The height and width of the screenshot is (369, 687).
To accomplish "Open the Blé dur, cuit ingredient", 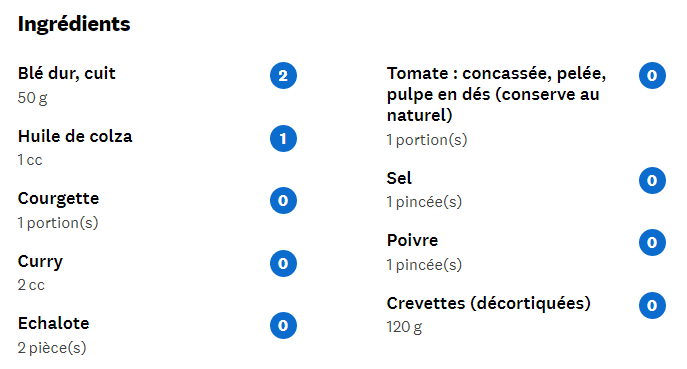I will (x=67, y=74).
